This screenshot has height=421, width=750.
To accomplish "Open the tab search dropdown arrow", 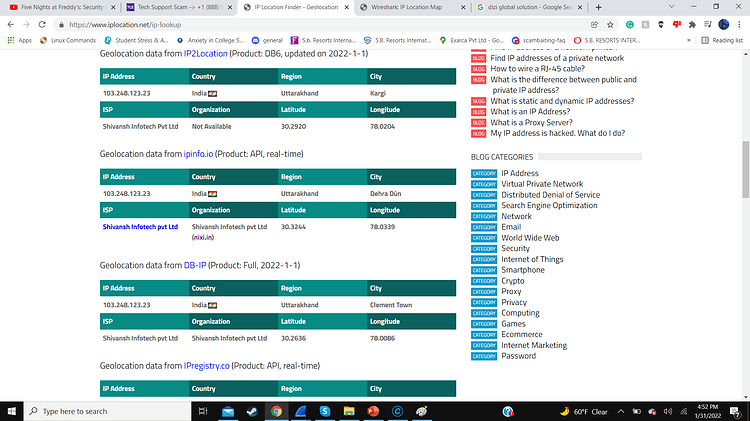I will [671, 7].
